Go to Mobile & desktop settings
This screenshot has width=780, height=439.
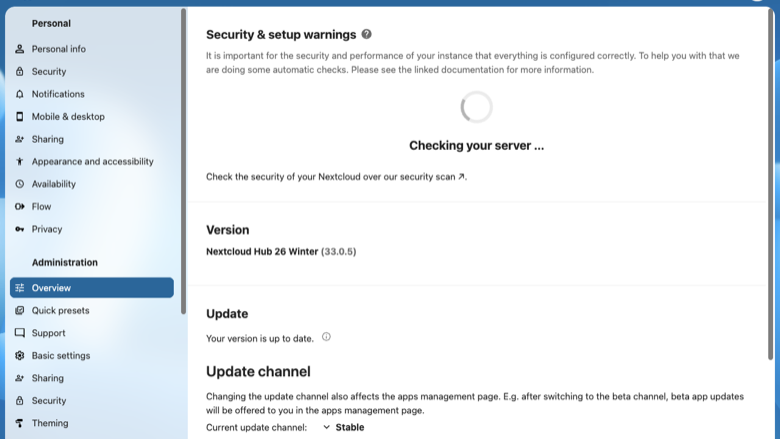coord(92,116)
